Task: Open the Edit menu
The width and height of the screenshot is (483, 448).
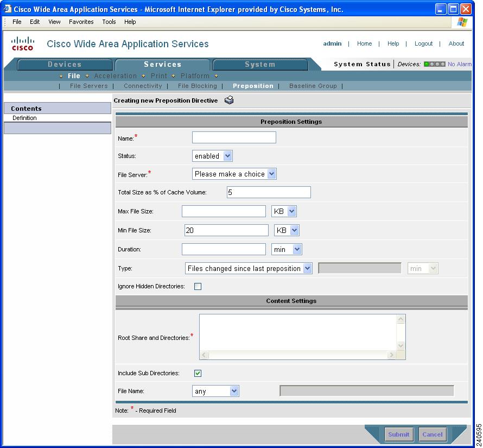Action: [35, 22]
